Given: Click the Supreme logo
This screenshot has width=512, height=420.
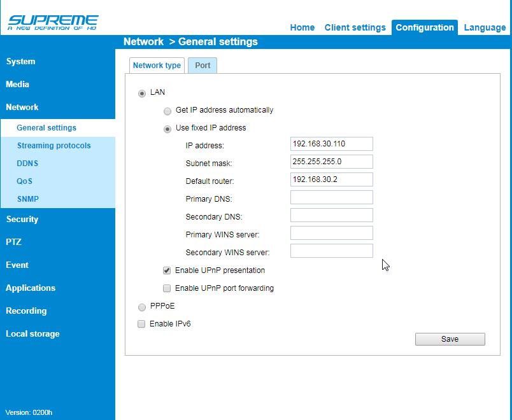Looking at the screenshot, I should click(x=53, y=22).
